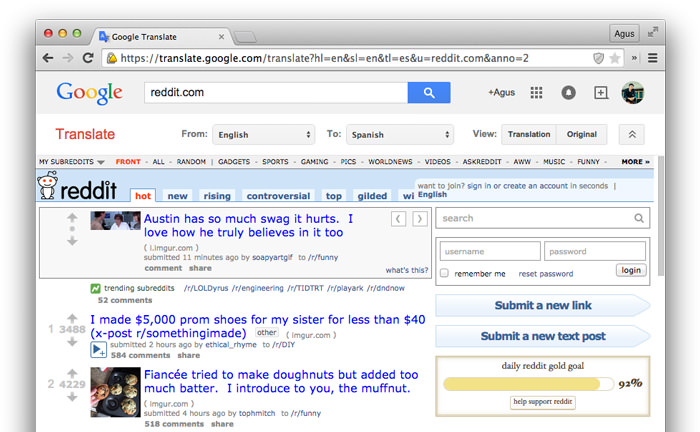Image resolution: width=700 pixels, height=432 pixels.
Task: Go to the GAMING subreddit link
Action: click(314, 162)
